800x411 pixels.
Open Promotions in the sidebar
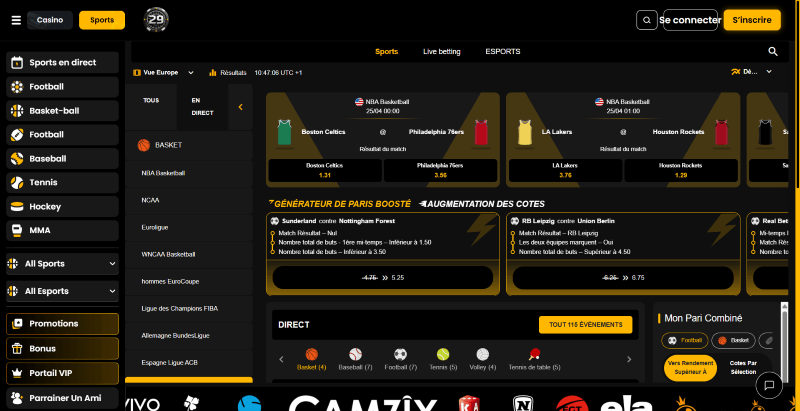[62, 324]
